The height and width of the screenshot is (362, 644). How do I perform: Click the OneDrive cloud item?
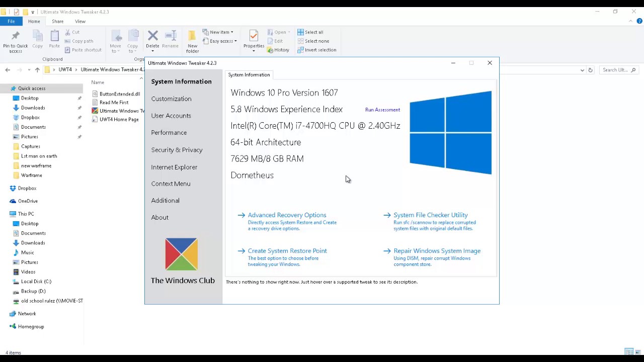[24, 201]
